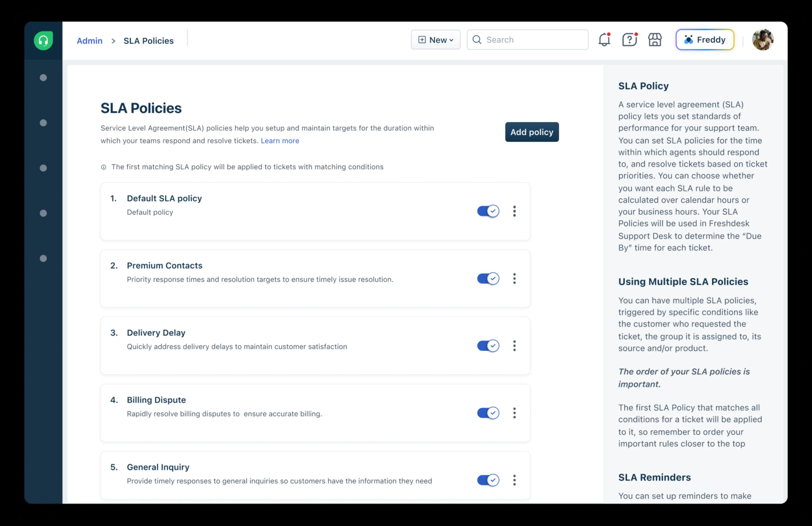Click into the Search field

[528, 40]
